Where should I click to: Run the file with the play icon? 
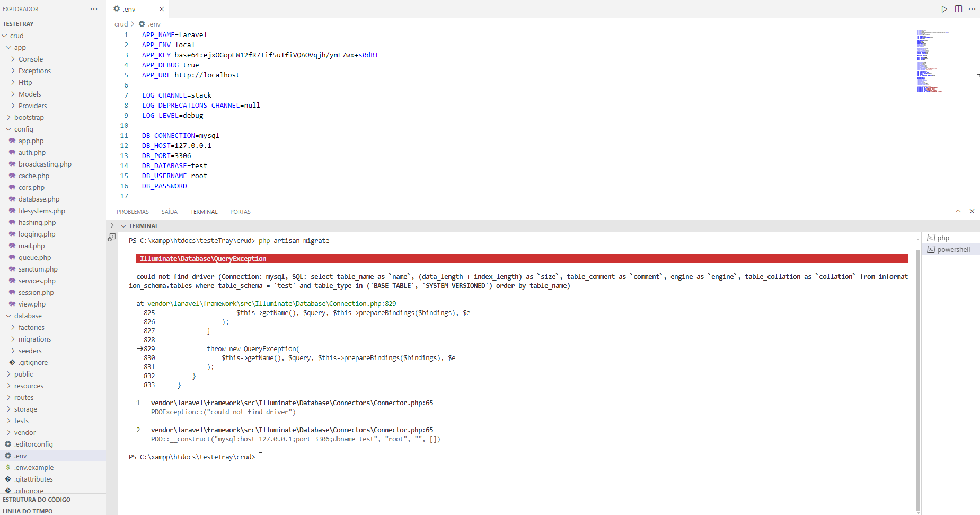click(x=944, y=9)
